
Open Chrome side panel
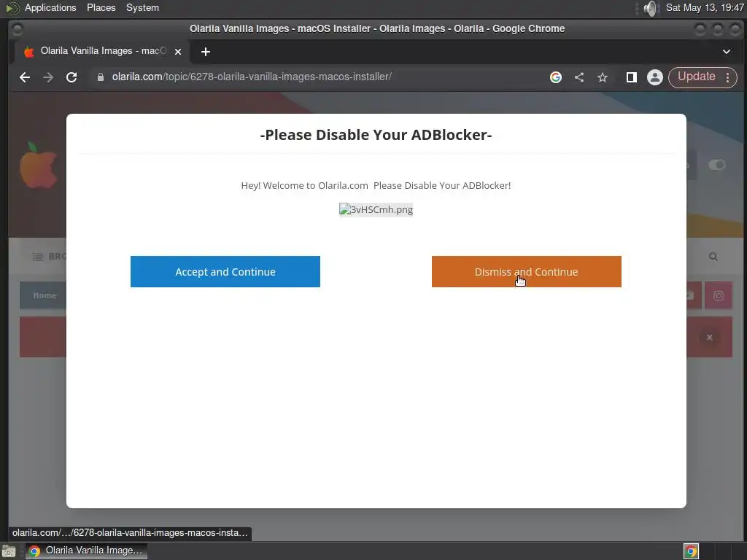point(632,77)
